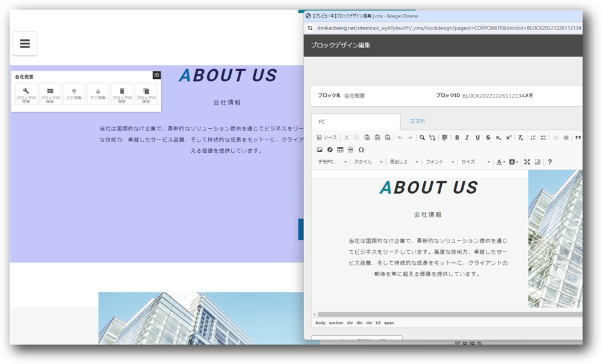Toggle italic formatting
This screenshot has height=364, width=602.
click(x=467, y=138)
